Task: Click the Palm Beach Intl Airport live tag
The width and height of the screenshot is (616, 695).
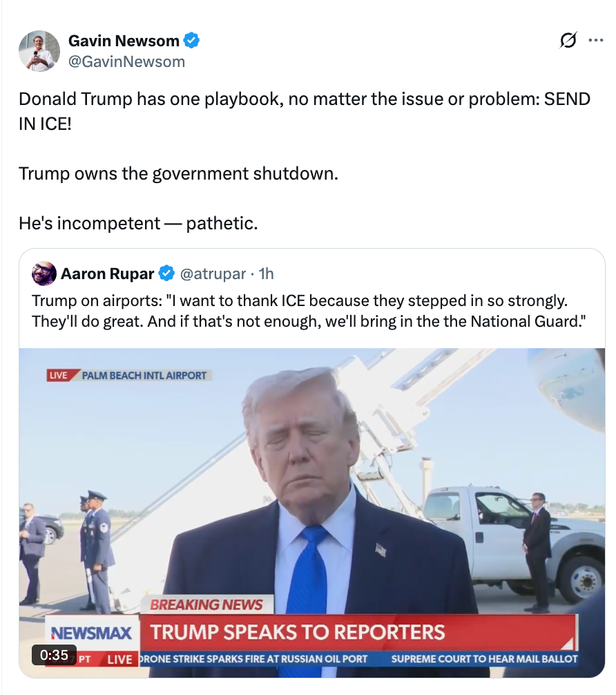Action: point(129,375)
